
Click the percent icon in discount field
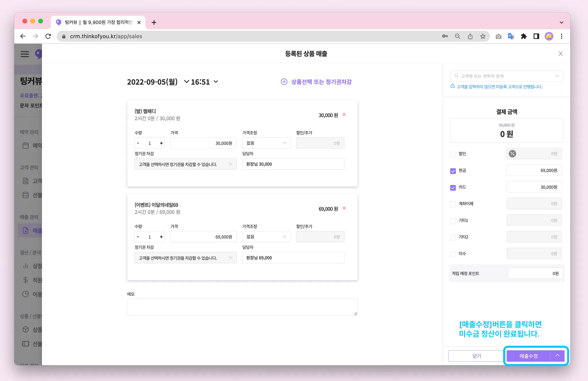pos(512,154)
